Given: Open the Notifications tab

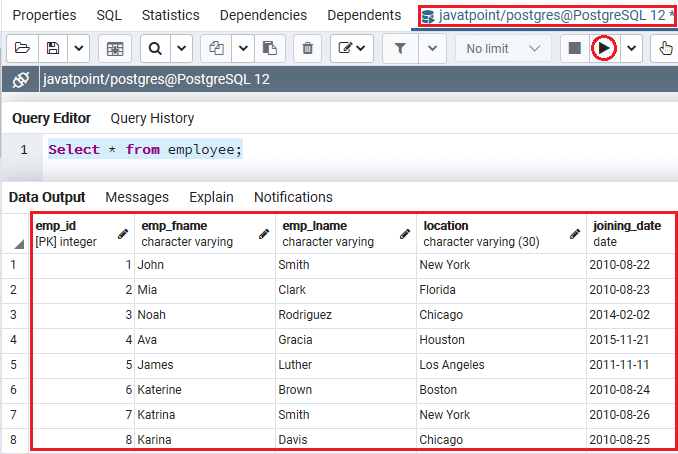Looking at the screenshot, I should (293, 197).
